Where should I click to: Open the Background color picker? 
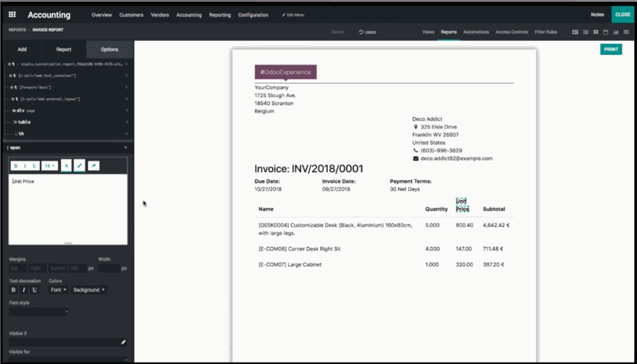tap(87, 290)
